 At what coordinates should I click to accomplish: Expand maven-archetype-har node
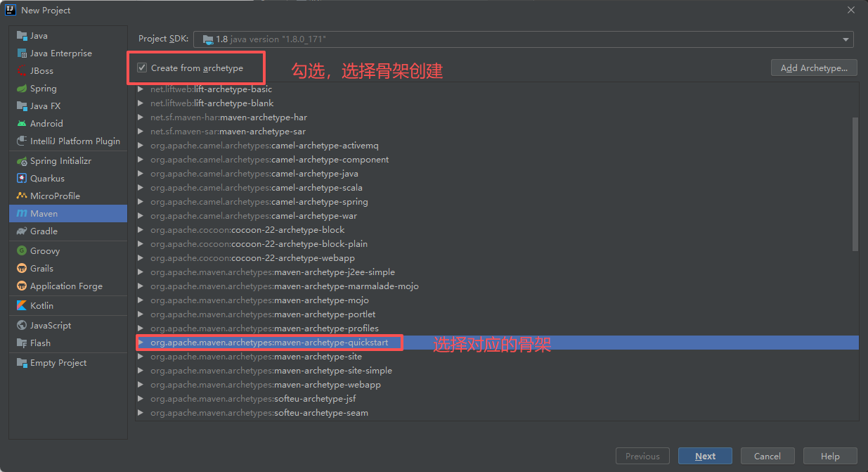pos(141,117)
